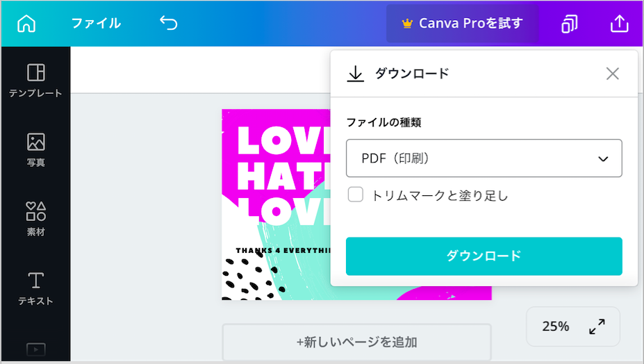The image size is (644, 364).
Task: Open the video panel icon in sidebar
Action: [x=35, y=349]
